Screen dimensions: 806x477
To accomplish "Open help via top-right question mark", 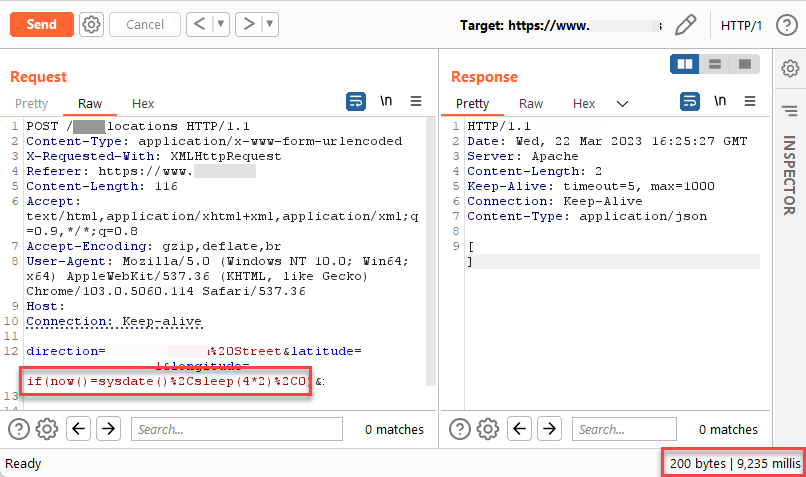I will 786,25.
